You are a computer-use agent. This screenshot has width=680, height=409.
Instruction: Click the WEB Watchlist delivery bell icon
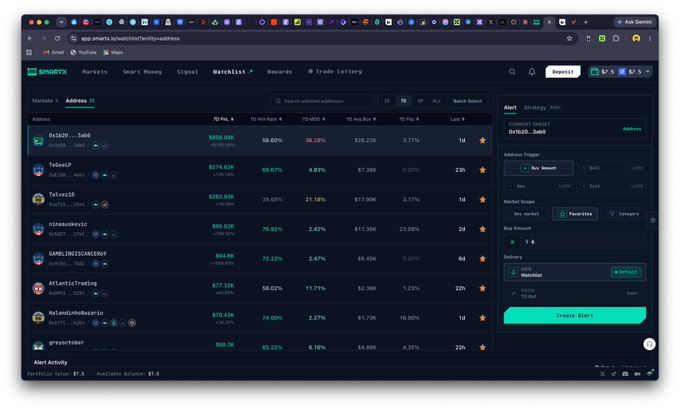tap(513, 272)
